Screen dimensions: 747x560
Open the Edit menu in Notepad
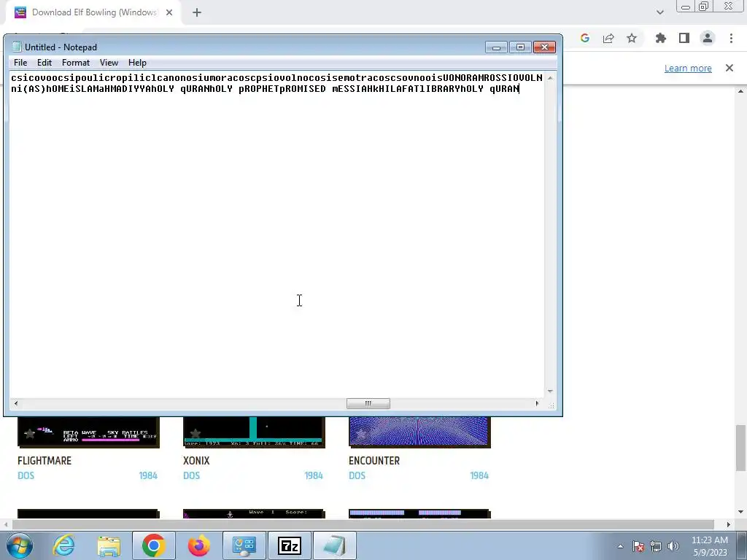click(x=44, y=63)
